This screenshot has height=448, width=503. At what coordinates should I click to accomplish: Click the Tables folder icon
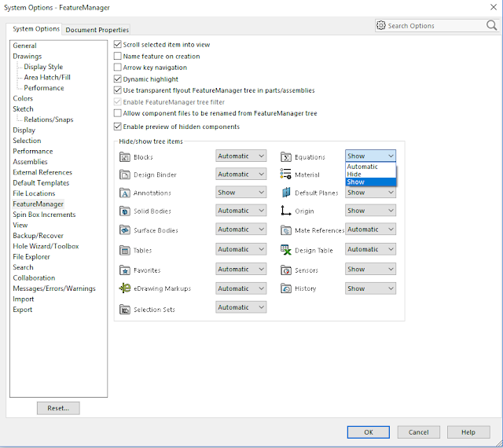125,250
